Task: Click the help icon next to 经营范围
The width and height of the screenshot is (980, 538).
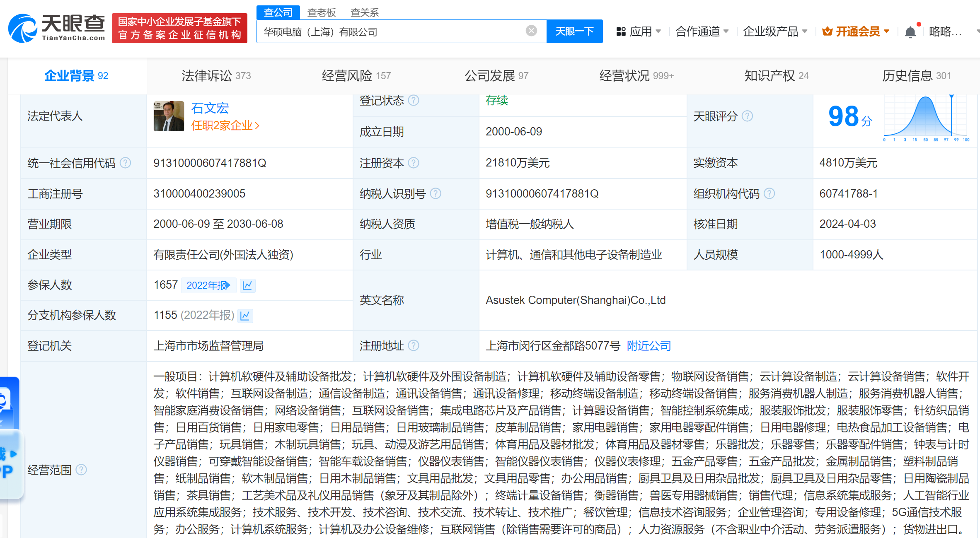Action: (x=81, y=470)
